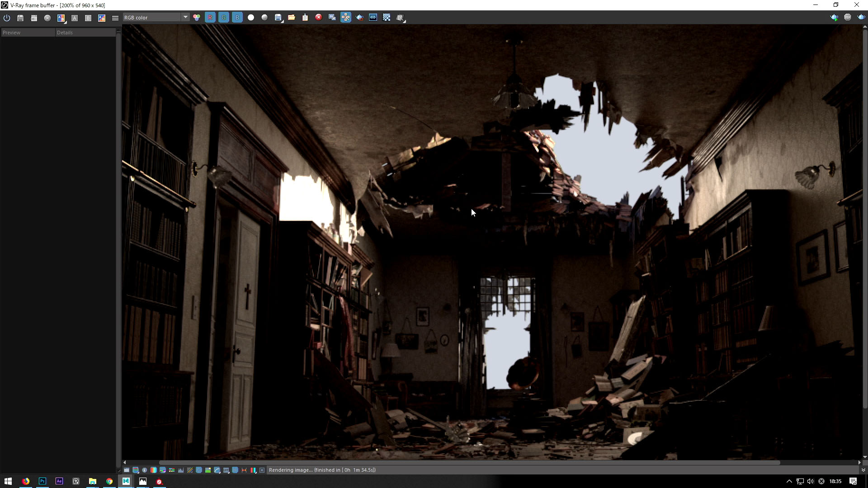The width and height of the screenshot is (868, 488).
Task: Open File Explorer from the taskbar
Action: (93, 481)
